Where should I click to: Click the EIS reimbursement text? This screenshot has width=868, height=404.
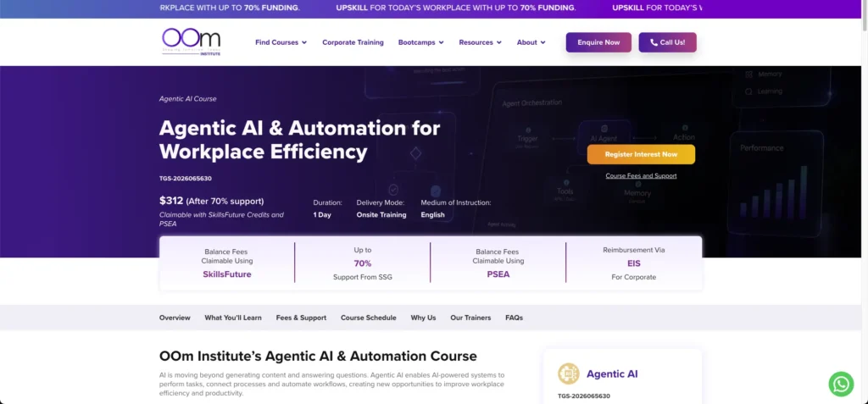pyautogui.click(x=634, y=263)
